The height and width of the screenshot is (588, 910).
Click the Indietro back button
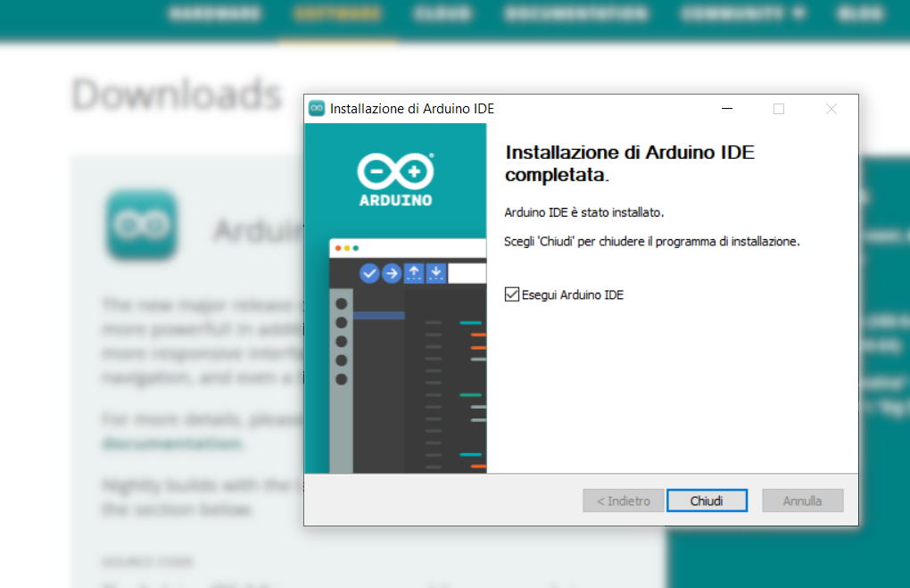(x=624, y=501)
